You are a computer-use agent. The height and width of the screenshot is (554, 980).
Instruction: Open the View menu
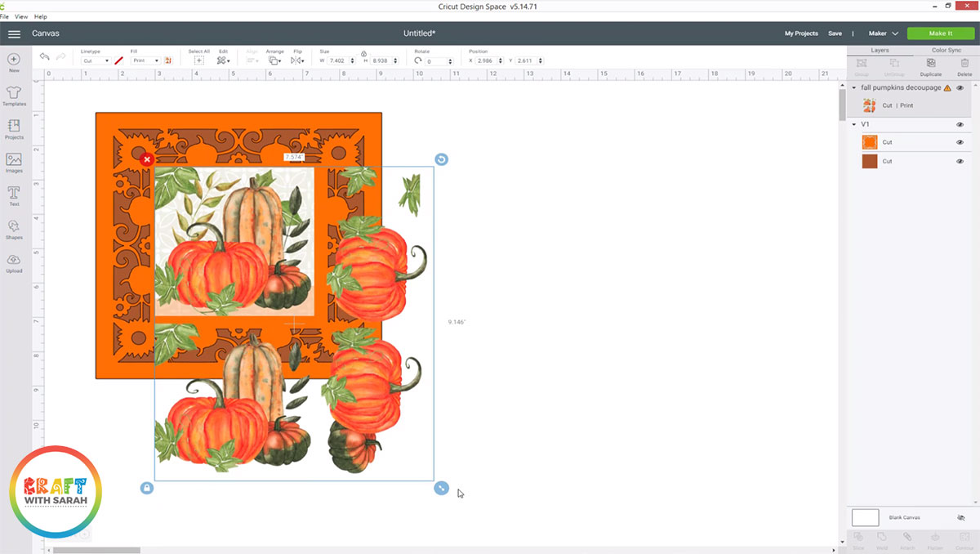tap(20, 16)
